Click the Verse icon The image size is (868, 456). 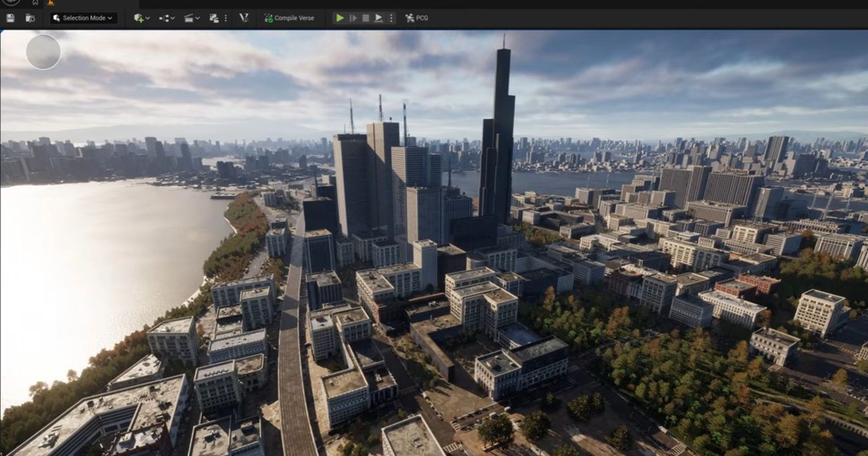pos(244,18)
